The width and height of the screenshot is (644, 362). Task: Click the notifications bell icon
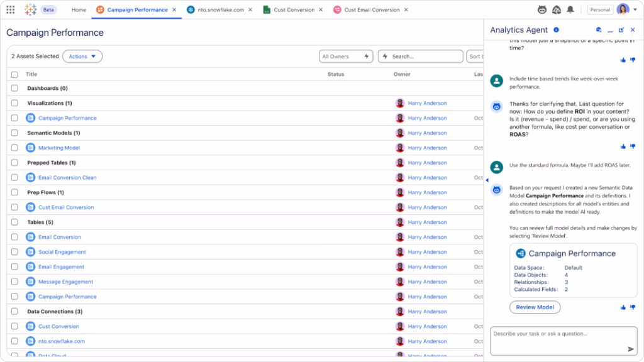coord(570,10)
